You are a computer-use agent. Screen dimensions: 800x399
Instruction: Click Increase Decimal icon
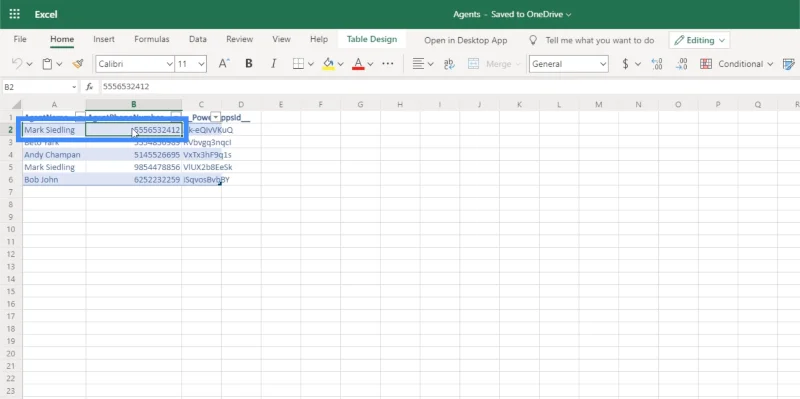pos(657,64)
